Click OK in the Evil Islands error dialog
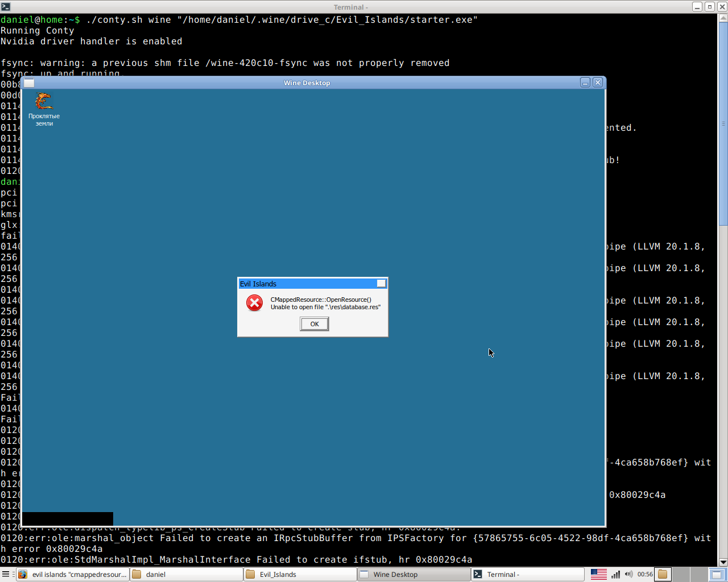 (x=315, y=324)
